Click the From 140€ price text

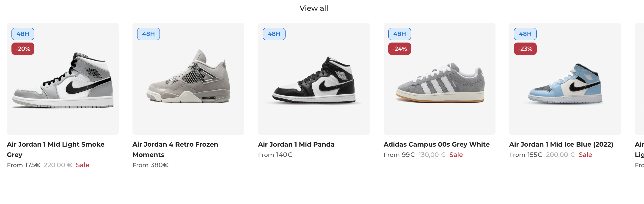coord(275,155)
